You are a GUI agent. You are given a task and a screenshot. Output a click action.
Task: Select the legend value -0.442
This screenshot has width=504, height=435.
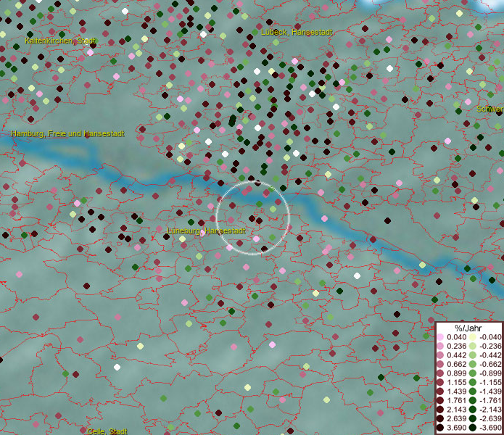point(490,355)
